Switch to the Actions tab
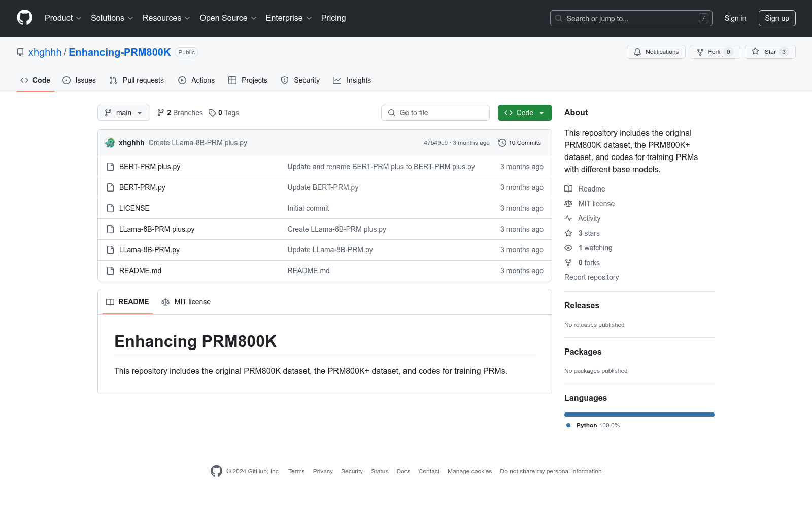 pyautogui.click(x=196, y=80)
